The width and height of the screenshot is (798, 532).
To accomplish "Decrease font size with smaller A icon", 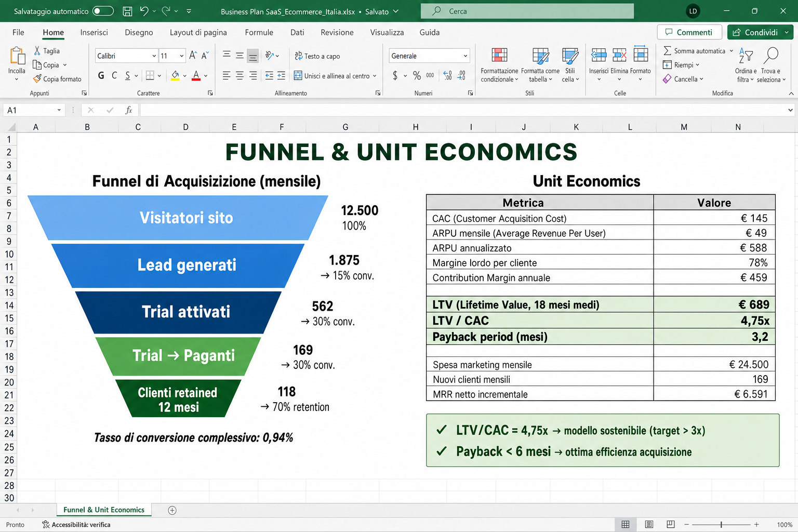I will click(x=205, y=55).
